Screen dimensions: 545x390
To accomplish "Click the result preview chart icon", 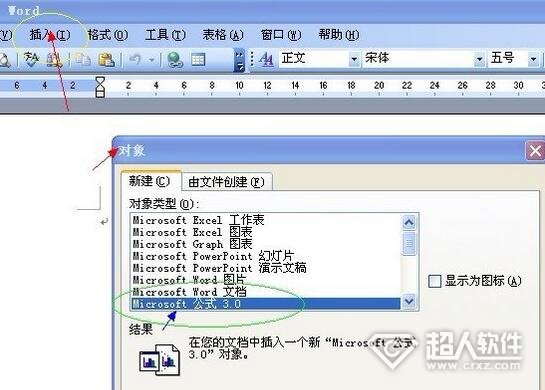I will pyautogui.click(x=159, y=359).
